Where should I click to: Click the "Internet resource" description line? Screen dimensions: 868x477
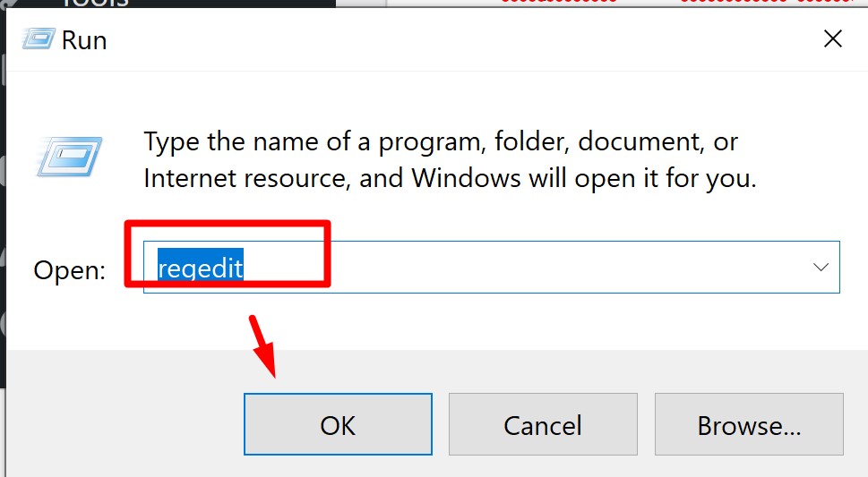click(450, 178)
